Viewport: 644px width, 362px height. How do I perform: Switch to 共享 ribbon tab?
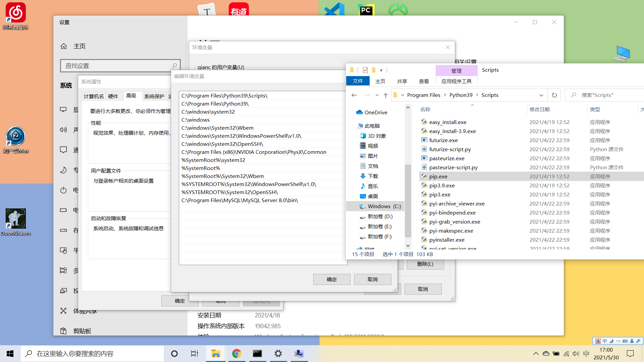[x=402, y=81]
